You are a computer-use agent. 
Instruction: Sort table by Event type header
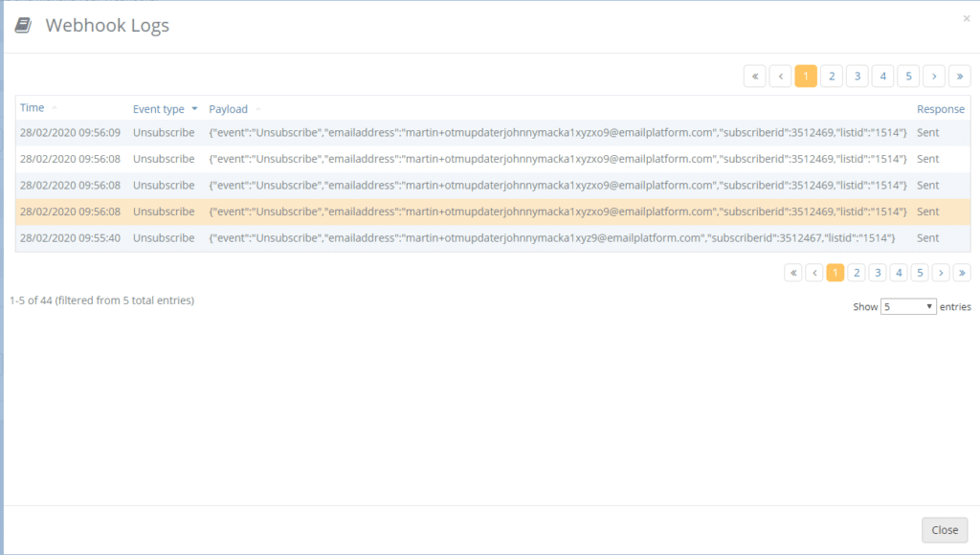(x=158, y=109)
